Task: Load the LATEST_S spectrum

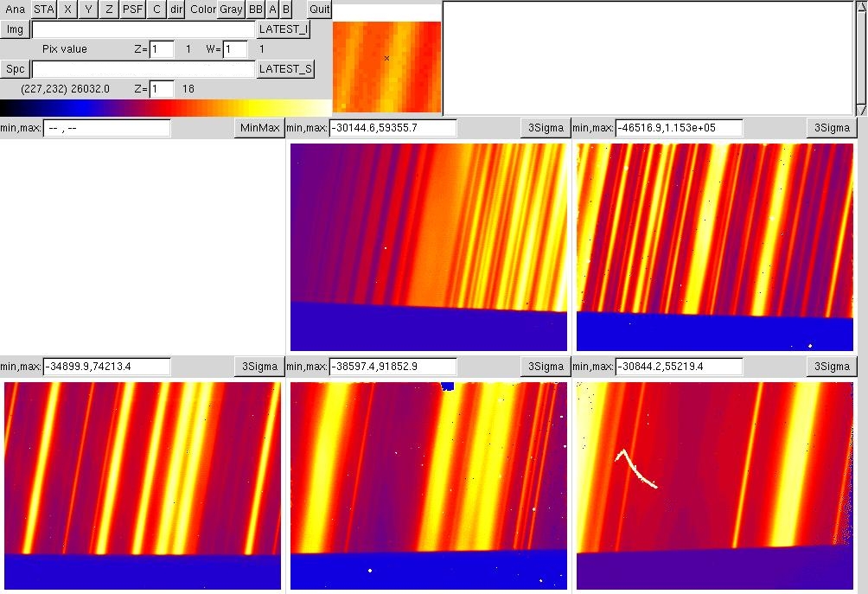Action: [285, 69]
